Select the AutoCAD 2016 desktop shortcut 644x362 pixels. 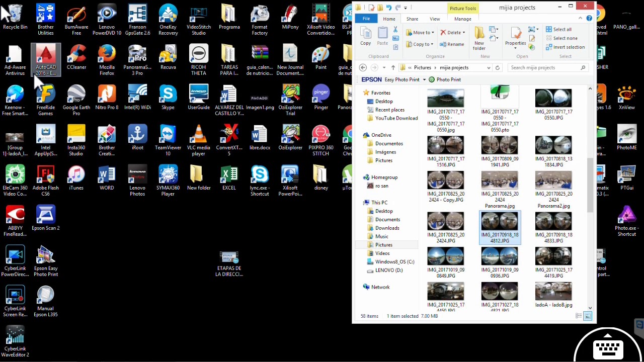[46, 60]
